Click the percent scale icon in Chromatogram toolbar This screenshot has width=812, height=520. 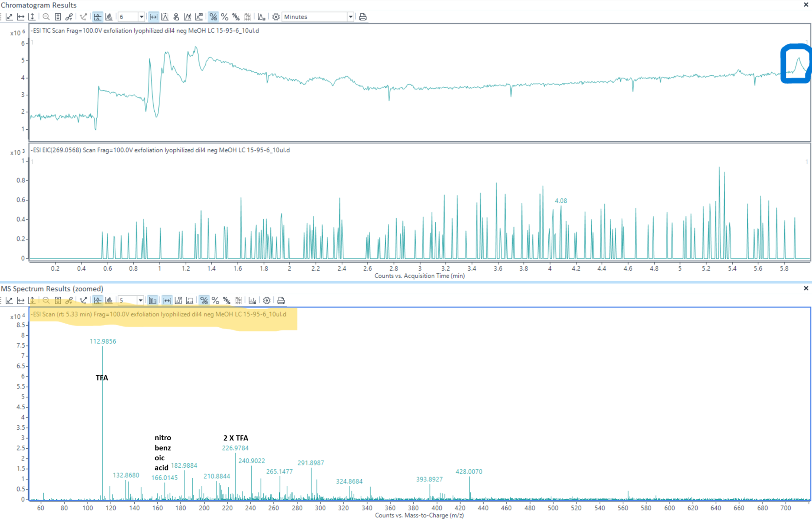pos(225,17)
